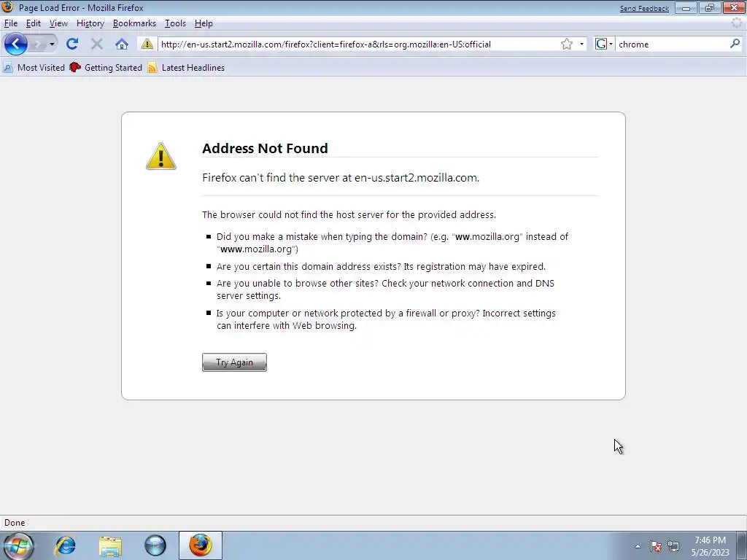This screenshot has height=560, width=747.
Task: Open the History menu
Action: [x=90, y=23]
